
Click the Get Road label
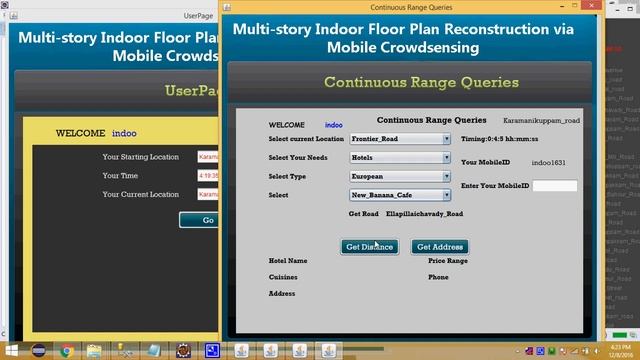coord(363,214)
